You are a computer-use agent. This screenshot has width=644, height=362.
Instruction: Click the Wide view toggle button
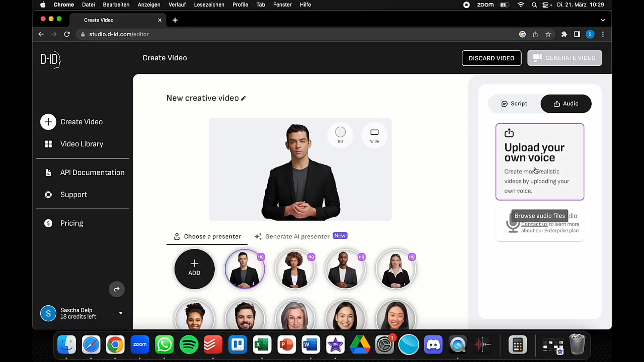pos(375,135)
